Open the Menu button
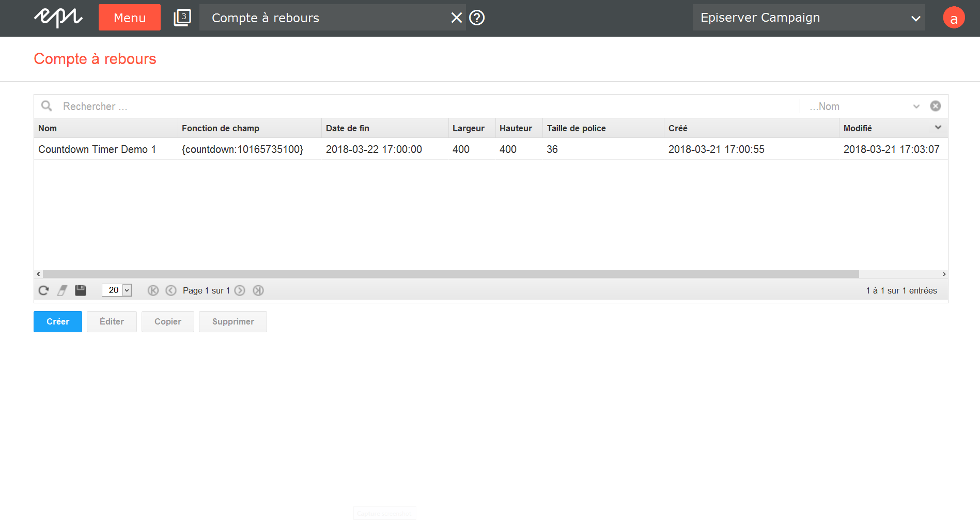The width and height of the screenshot is (980, 525). tap(129, 18)
